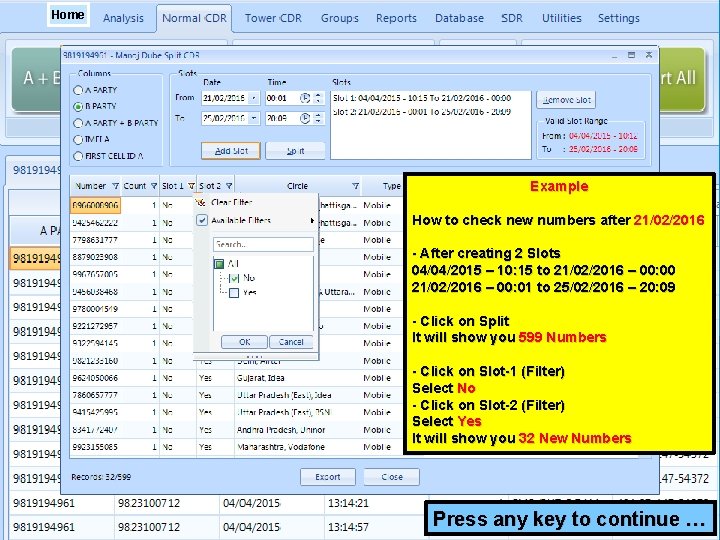The width and height of the screenshot is (720, 540).
Task: Uncheck the No filter checkbox
Action: click(x=234, y=278)
